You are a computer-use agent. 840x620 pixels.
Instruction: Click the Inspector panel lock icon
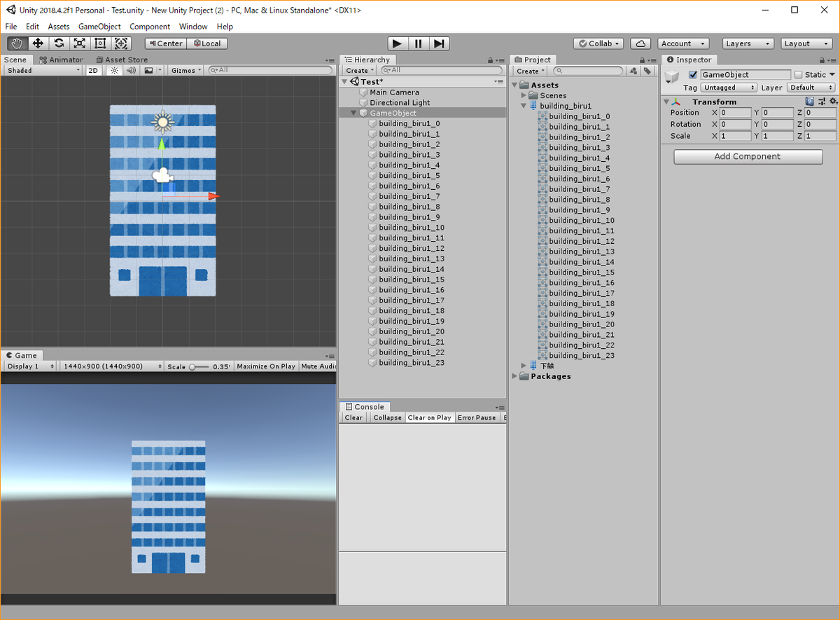click(822, 60)
